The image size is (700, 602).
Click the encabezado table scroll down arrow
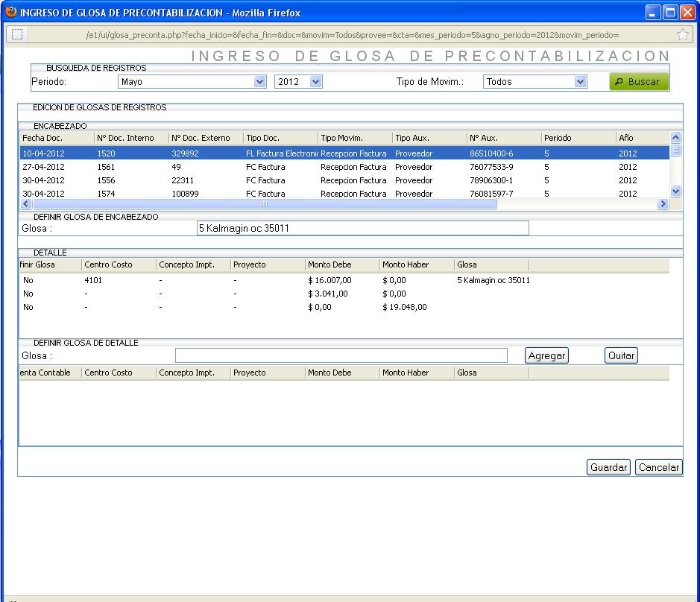pyautogui.click(x=675, y=191)
